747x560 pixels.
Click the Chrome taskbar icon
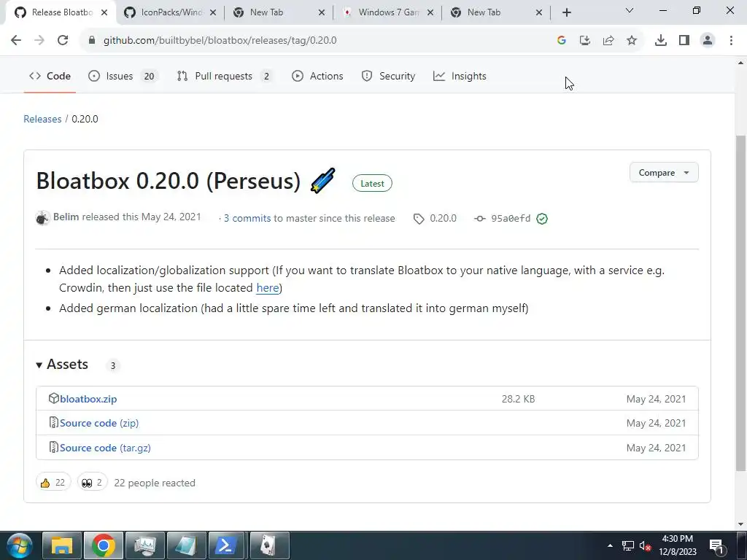(104, 545)
